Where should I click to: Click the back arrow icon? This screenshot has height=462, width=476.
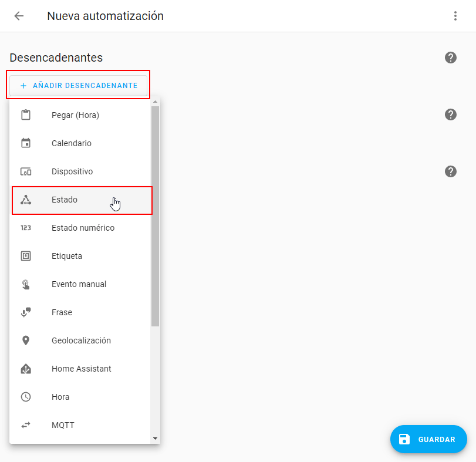click(x=19, y=16)
